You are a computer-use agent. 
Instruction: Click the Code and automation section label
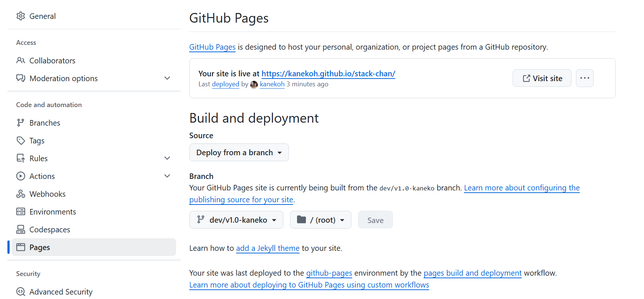tap(49, 105)
